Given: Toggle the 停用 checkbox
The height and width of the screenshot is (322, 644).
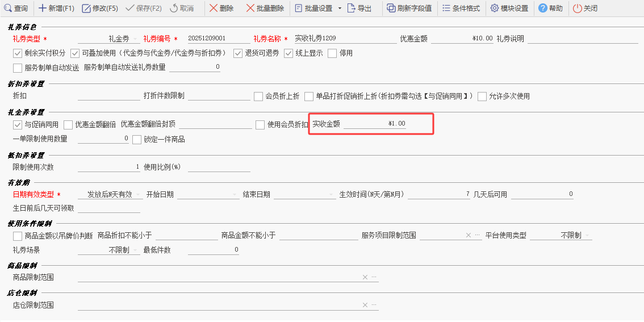Looking at the screenshot, I should click(x=333, y=53).
